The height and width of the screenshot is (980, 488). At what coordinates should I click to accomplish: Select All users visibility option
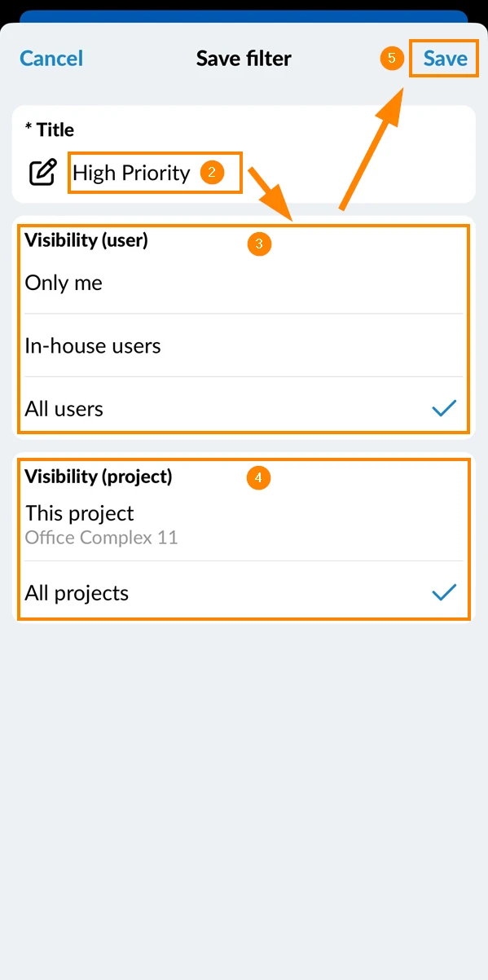pyautogui.click(x=244, y=408)
